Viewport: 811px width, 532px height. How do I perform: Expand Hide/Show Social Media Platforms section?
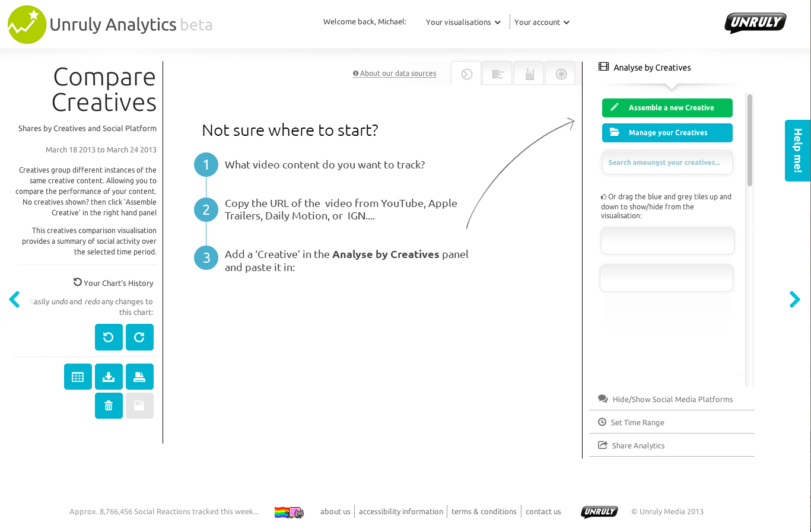coord(672,399)
